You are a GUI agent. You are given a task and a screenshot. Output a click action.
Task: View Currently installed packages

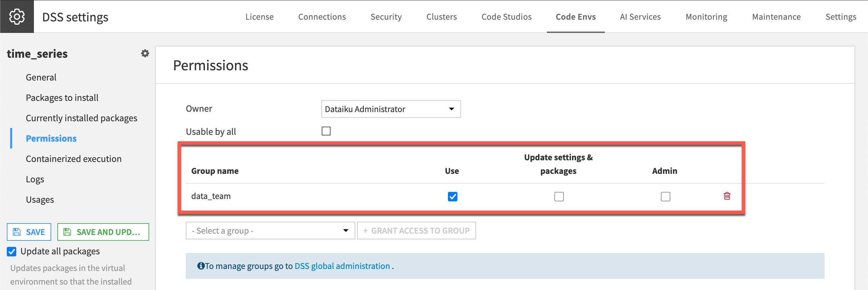pyautogui.click(x=81, y=118)
